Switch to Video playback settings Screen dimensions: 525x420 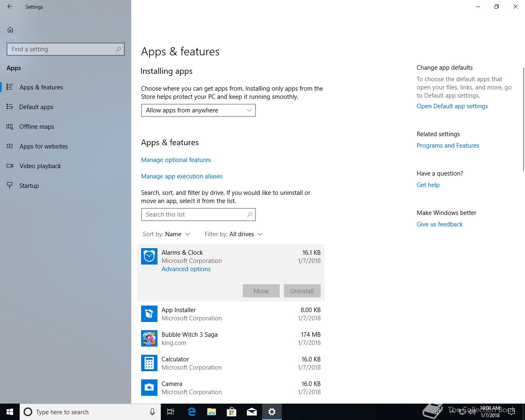(66, 166)
